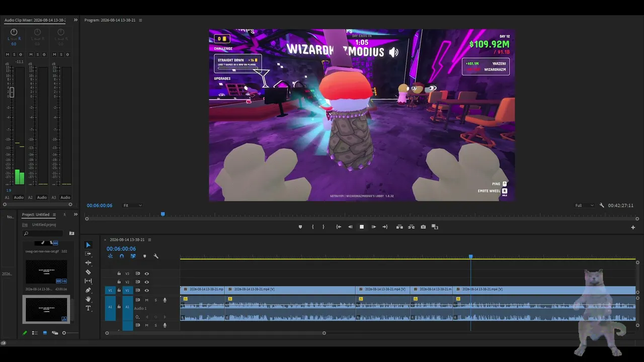Create new bin from search folder icon
Screen dimensions: 644x362
click(x=71, y=233)
